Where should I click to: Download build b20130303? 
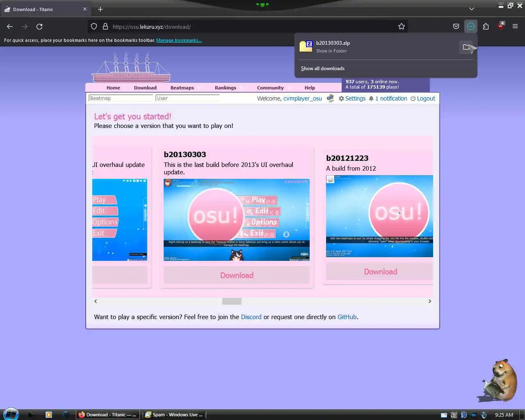237,275
